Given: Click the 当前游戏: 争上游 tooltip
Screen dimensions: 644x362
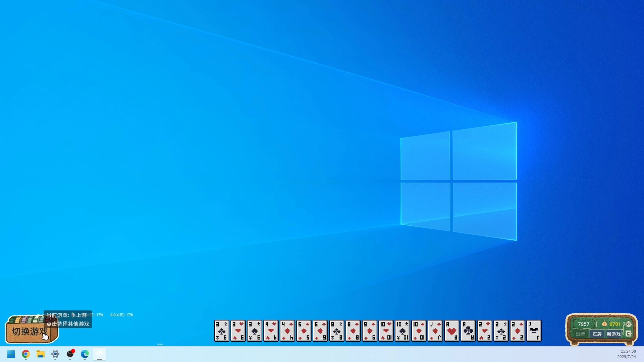Looking at the screenshot, I should (x=67, y=315).
